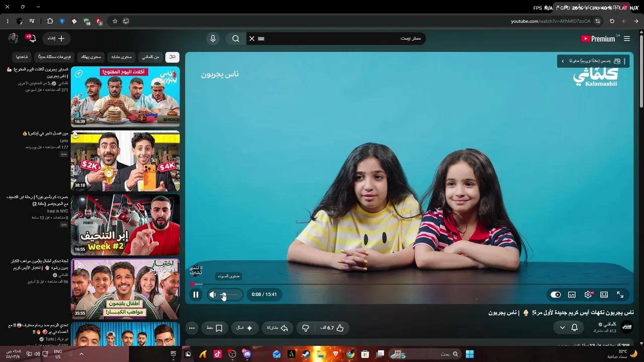This screenshot has height=362, width=644.
Task: Click the youtube.com address bar URL
Action: [550, 21]
